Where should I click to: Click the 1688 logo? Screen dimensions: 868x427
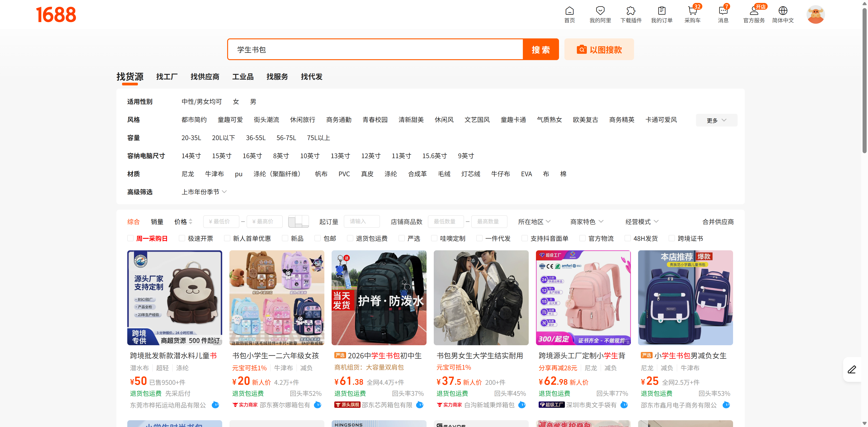pyautogui.click(x=56, y=15)
